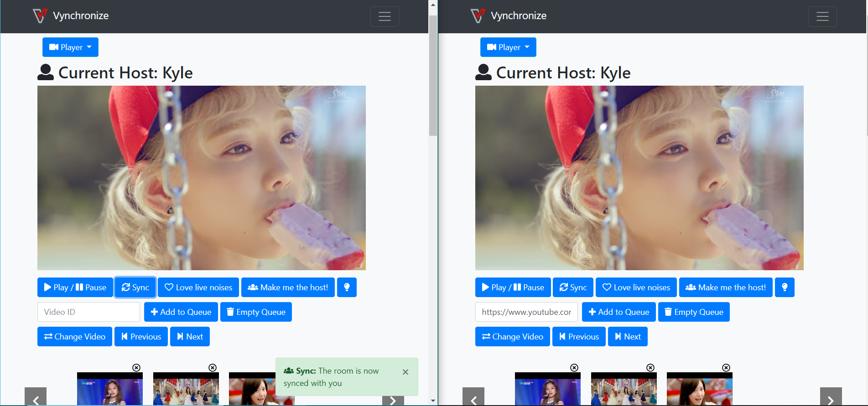Go to previous queue carousel slide in left pane

click(36, 397)
